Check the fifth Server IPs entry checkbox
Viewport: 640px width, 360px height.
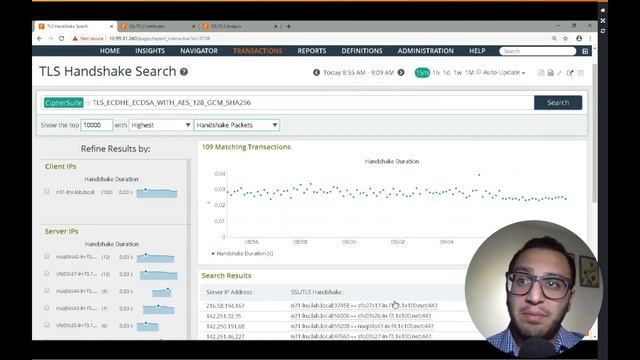(47, 325)
